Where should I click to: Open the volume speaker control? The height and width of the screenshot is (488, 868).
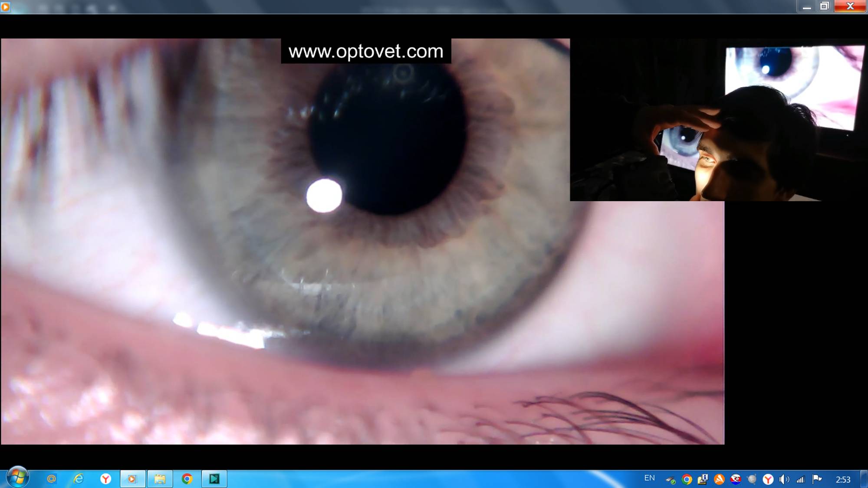(x=784, y=479)
